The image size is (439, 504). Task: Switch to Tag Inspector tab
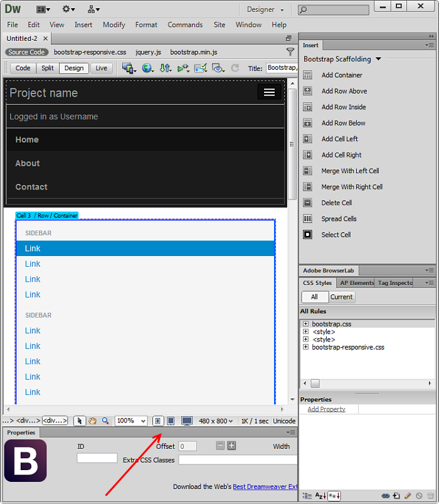coord(395,283)
